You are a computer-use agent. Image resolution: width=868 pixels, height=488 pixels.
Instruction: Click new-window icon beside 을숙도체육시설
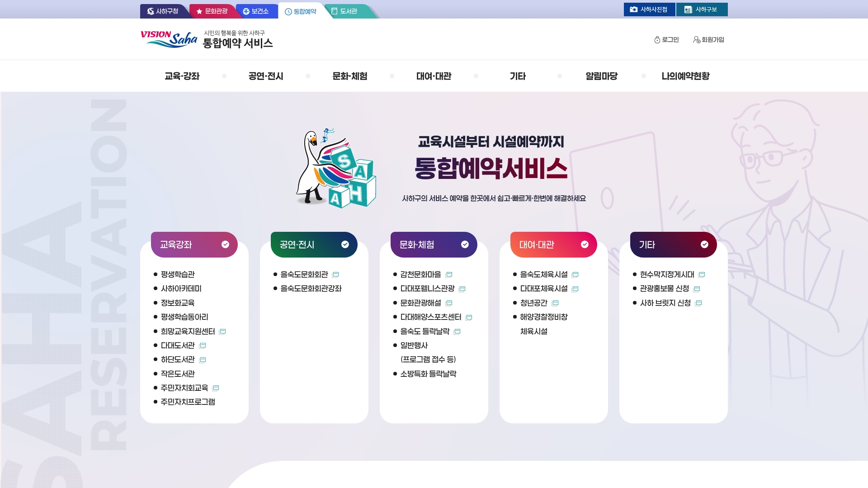tap(575, 275)
